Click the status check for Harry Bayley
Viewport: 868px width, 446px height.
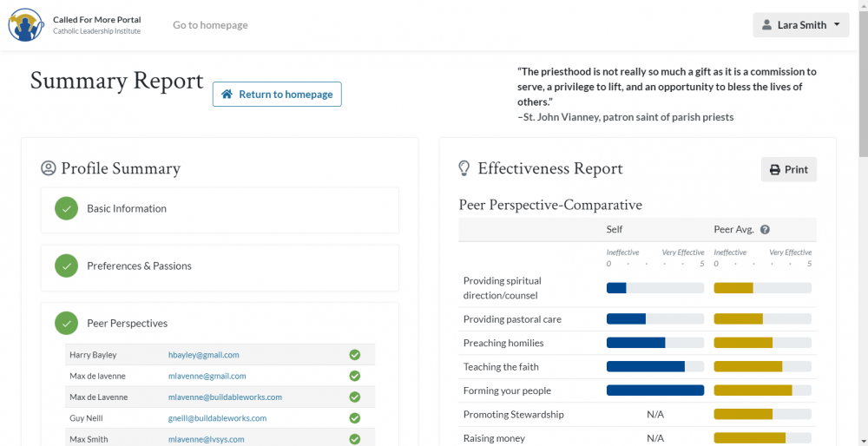pos(355,355)
